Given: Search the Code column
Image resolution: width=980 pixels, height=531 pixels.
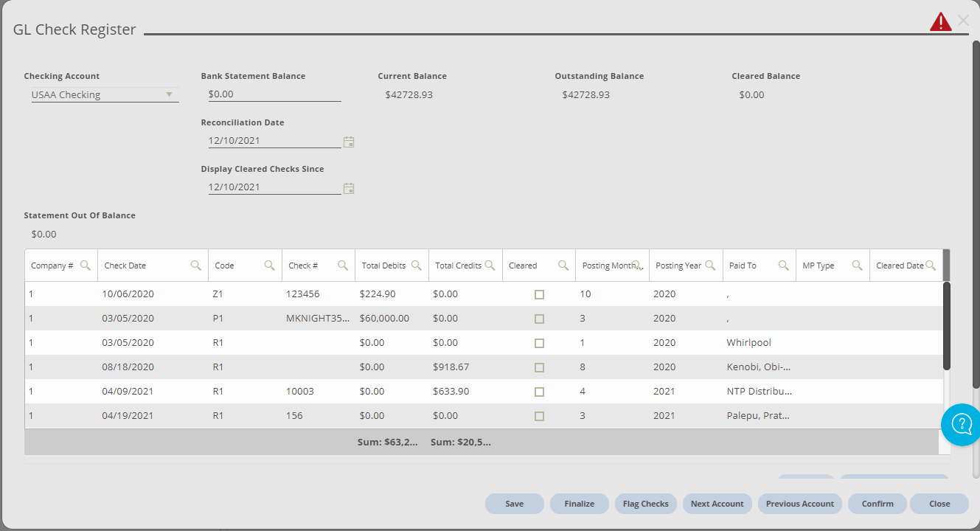Looking at the screenshot, I should (269, 265).
